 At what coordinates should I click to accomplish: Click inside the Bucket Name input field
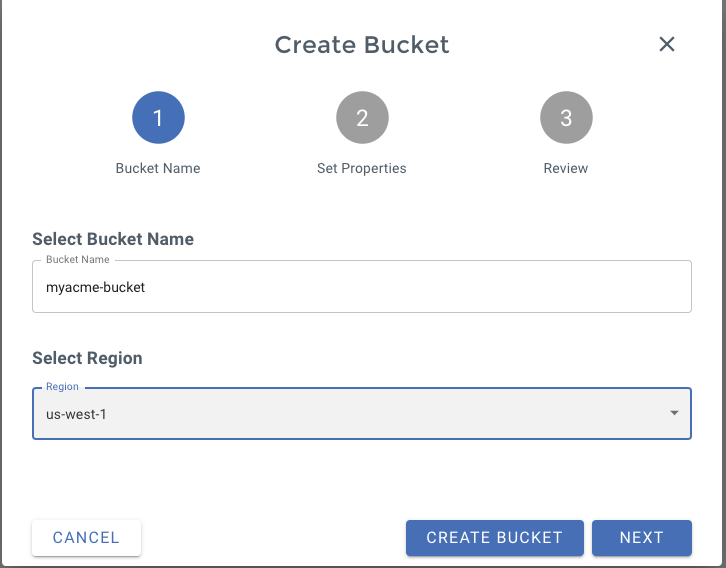[400, 287]
